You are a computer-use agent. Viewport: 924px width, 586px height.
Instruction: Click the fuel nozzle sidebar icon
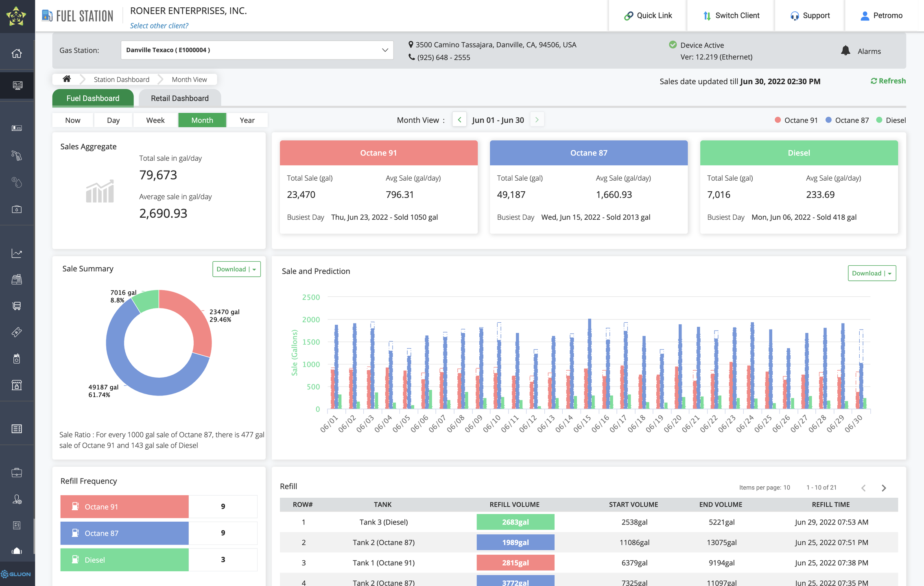(x=17, y=155)
